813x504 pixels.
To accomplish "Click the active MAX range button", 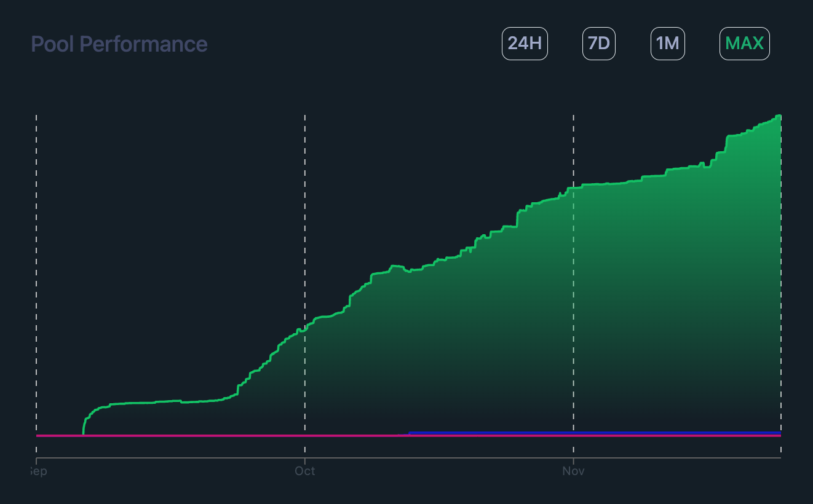I will click(x=744, y=44).
